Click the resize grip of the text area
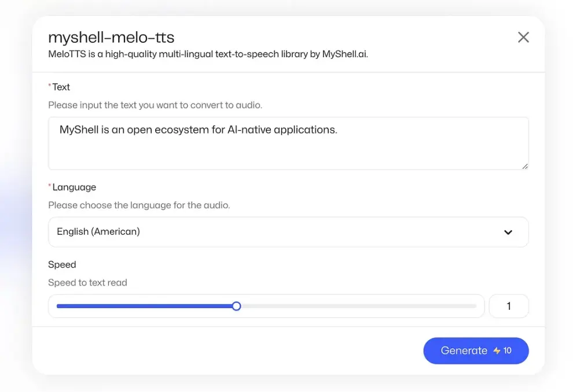 [524, 166]
